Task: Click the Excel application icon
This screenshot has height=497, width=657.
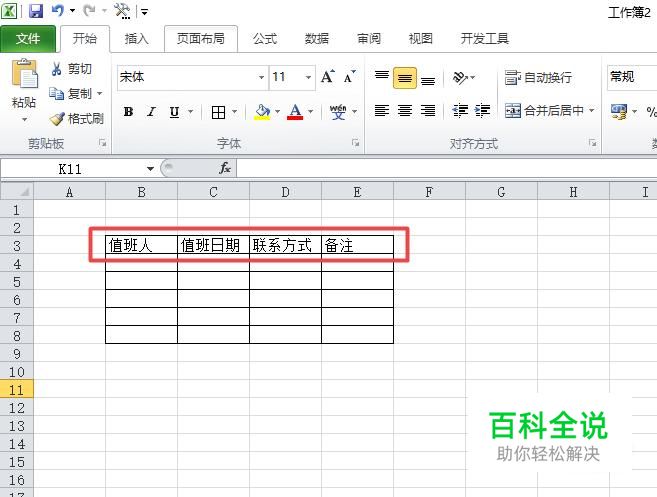Action: 9,10
